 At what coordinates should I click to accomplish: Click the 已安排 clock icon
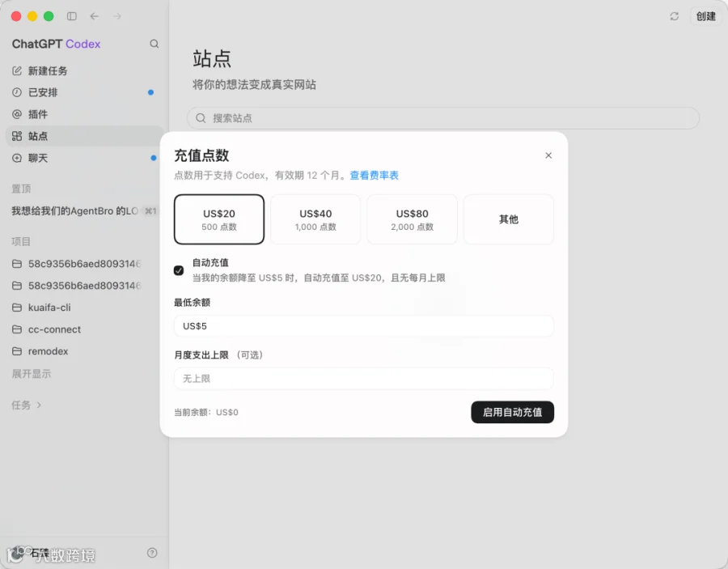[x=17, y=92]
